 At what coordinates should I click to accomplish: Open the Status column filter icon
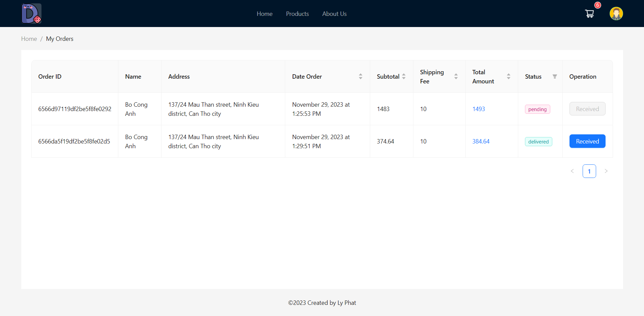point(555,76)
